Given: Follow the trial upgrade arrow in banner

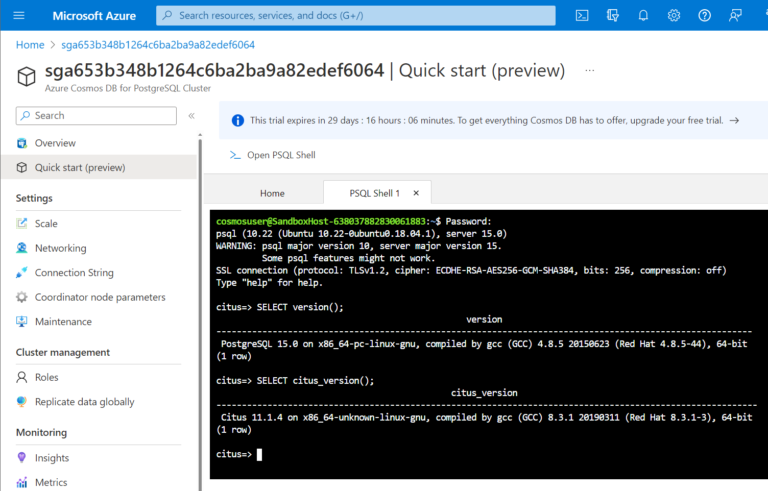Looking at the screenshot, I should [734, 120].
